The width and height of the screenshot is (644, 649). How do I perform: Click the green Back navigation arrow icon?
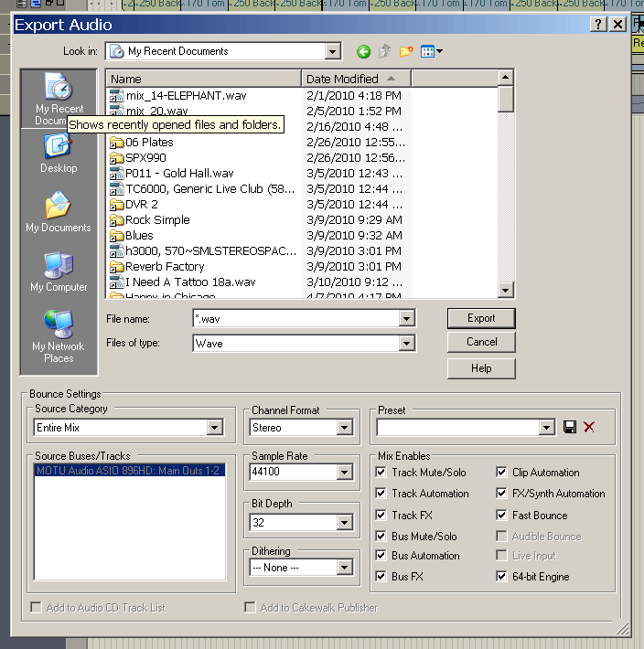pyautogui.click(x=364, y=52)
